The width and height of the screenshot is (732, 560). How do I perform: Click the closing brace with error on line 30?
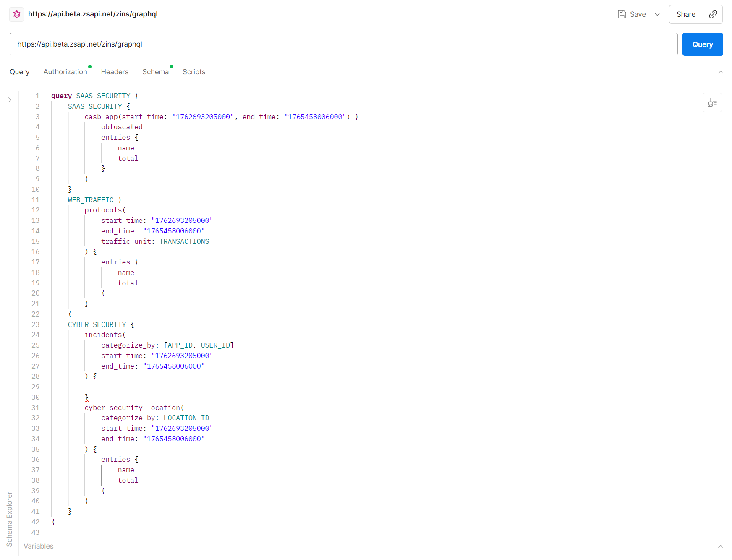86,397
